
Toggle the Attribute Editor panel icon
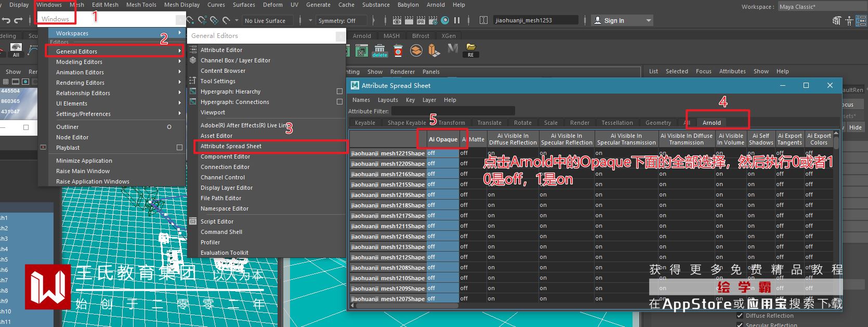click(x=861, y=21)
